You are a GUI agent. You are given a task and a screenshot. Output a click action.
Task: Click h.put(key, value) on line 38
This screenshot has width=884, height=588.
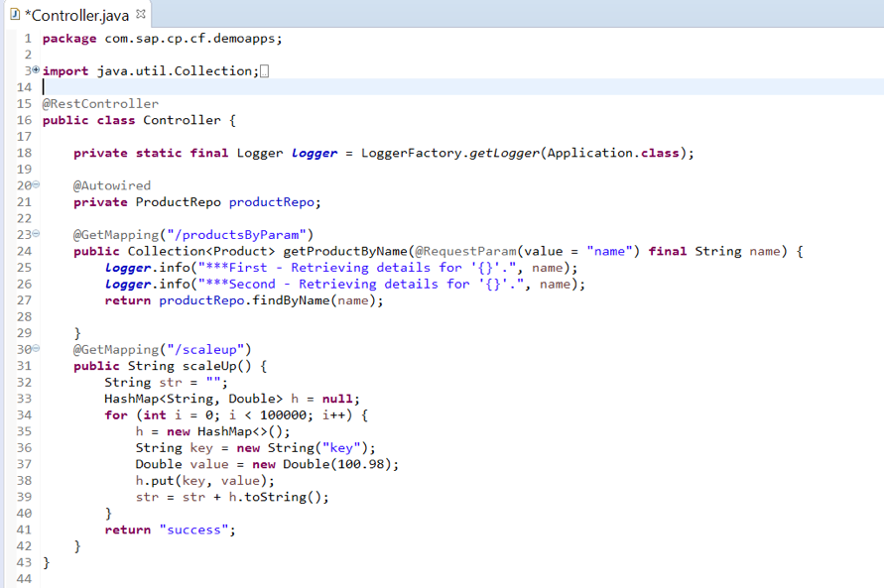tap(200, 481)
